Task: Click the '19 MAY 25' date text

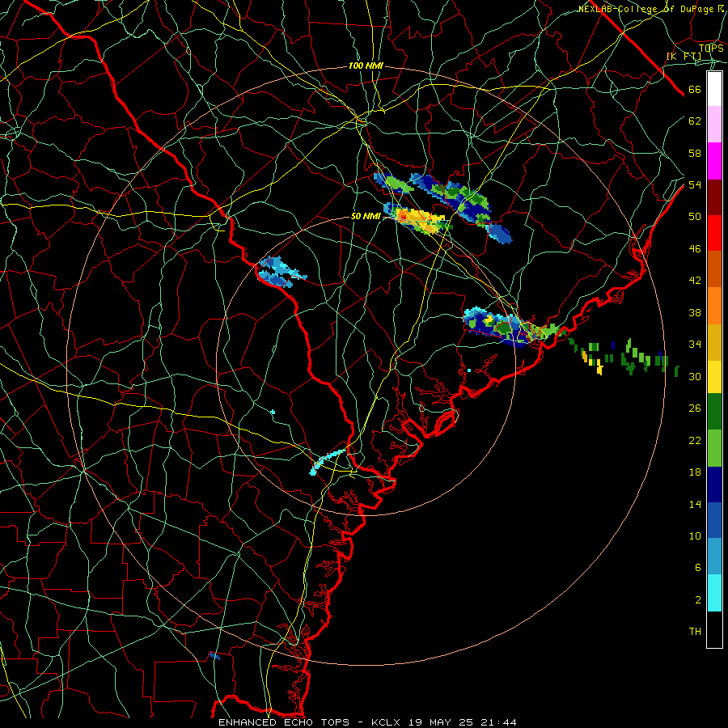Action: pos(441,722)
